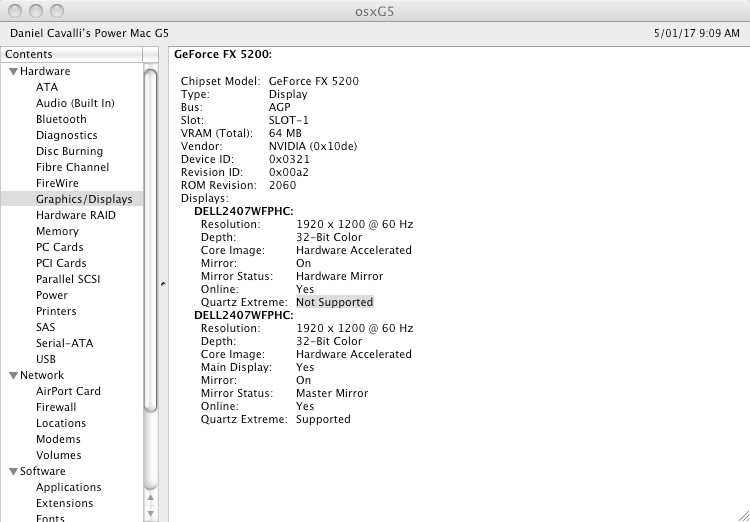Viewport: 750px width, 522px height.
Task: Click the window resize grip corner
Action: tap(743, 515)
